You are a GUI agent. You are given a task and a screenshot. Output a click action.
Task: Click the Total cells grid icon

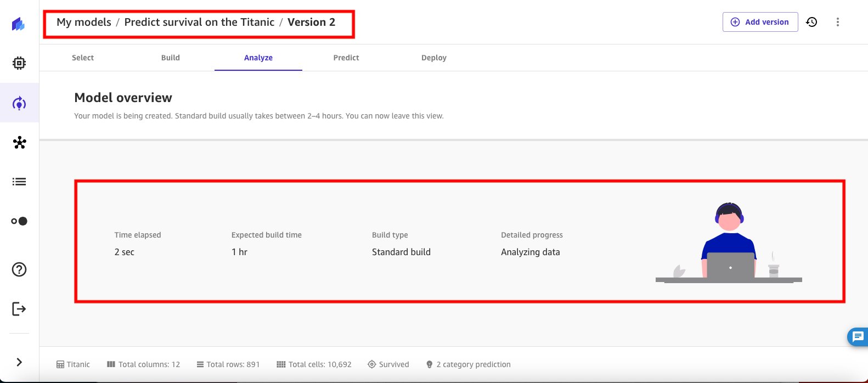pos(281,364)
